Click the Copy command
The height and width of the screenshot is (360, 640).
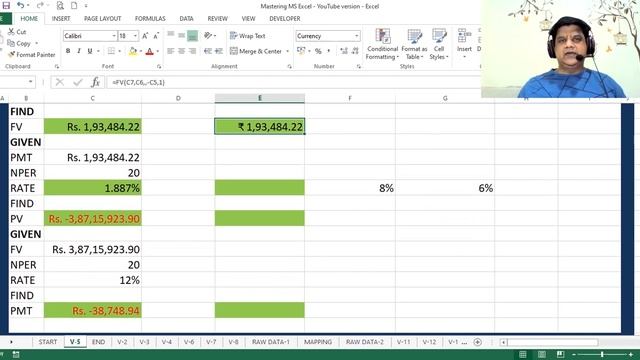coord(19,43)
